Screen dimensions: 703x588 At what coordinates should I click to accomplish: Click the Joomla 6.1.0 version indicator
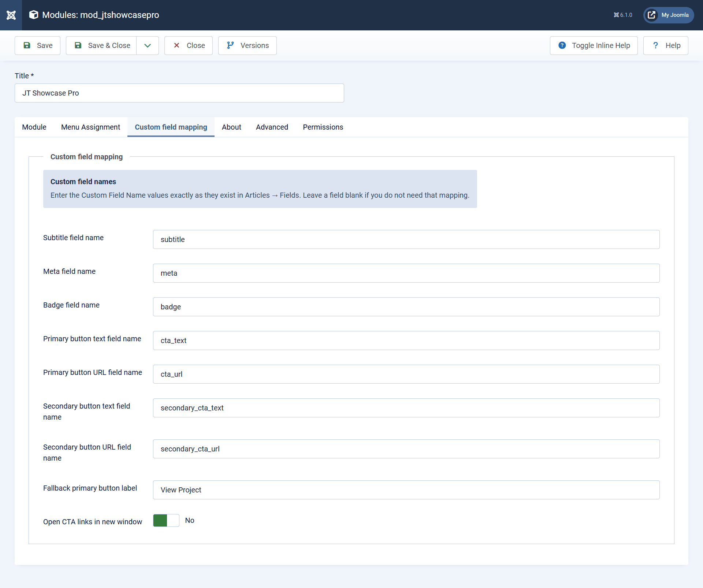pyautogui.click(x=622, y=15)
